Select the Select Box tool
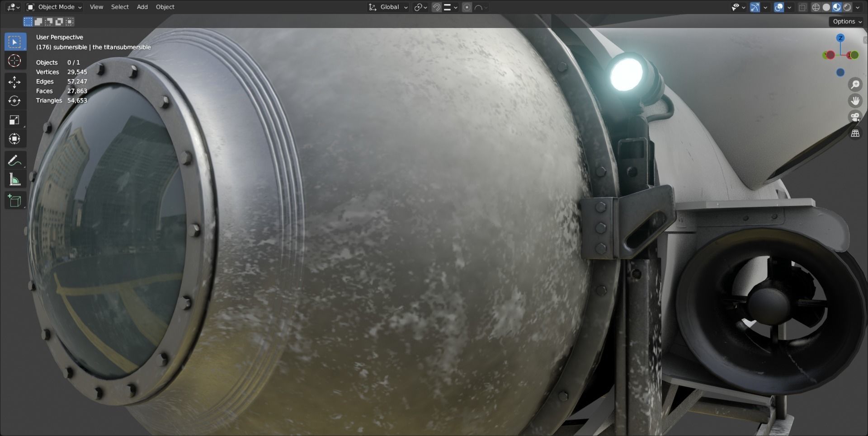Image resolution: width=868 pixels, height=436 pixels. pyautogui.click(x=15, y=42)
